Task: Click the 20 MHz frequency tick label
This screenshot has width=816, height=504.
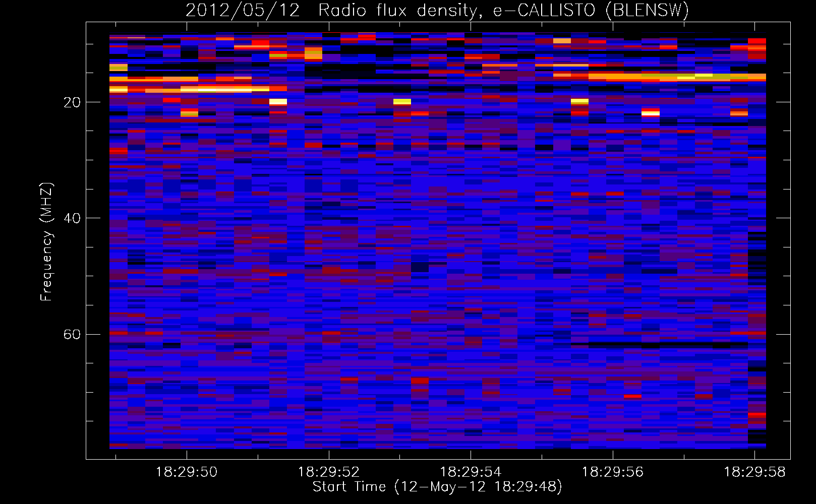Action: 72,102
